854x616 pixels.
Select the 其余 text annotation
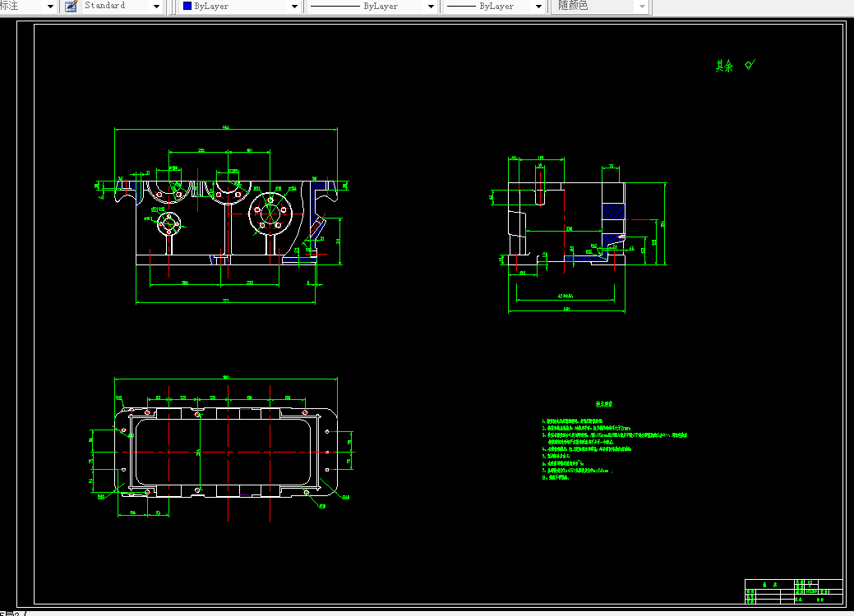(x=724, y=66)
